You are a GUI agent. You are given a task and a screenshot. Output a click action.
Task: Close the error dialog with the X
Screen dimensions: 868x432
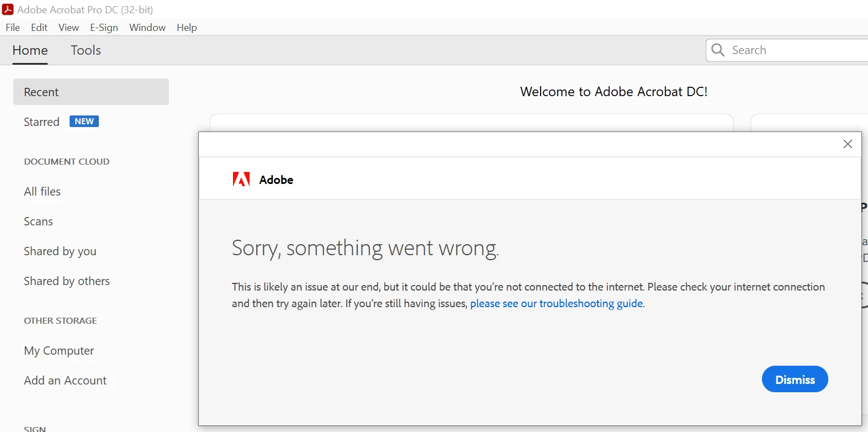848,144
